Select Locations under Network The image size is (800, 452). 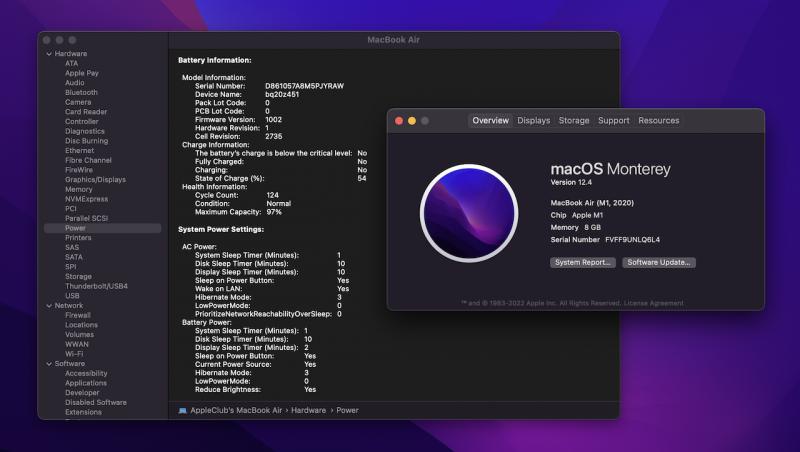[81, 325]
